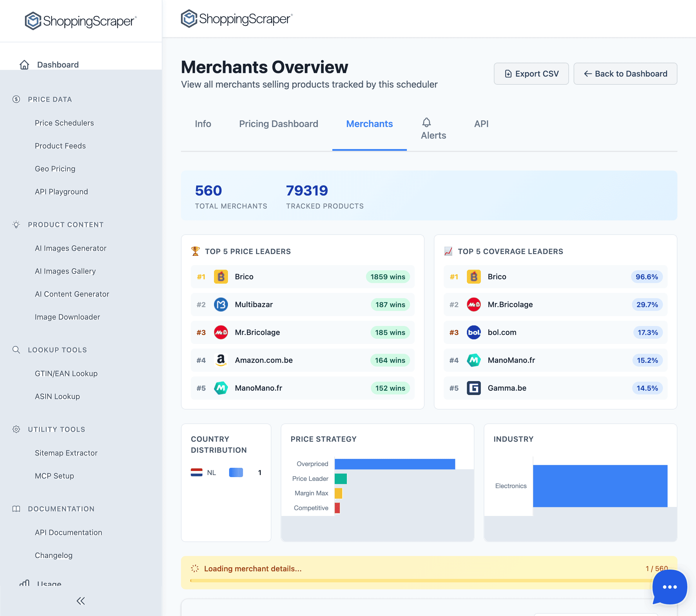Click Back to Dashboard button
The width and height of the screenshot is (696, 616).
(x=625, y=74)
